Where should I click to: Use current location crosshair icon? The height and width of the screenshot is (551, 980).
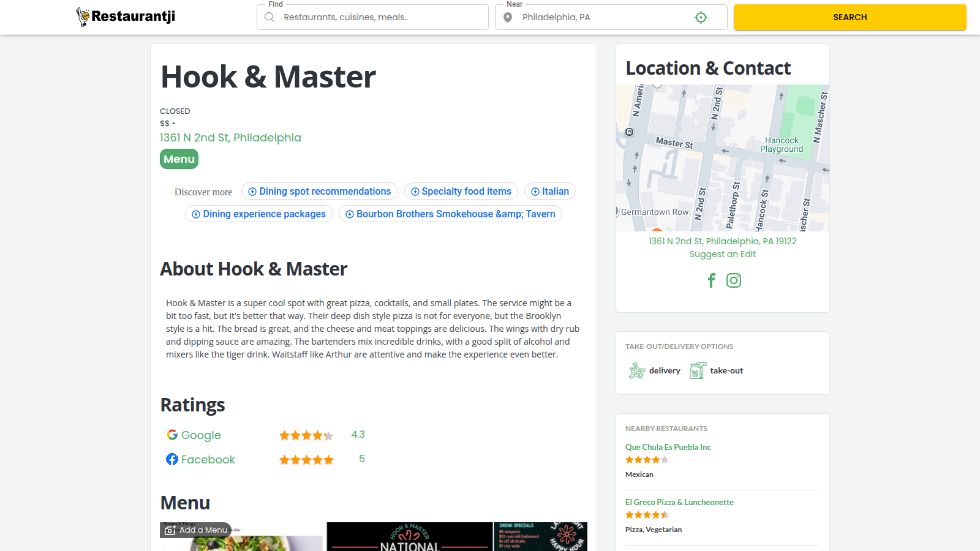701,17
